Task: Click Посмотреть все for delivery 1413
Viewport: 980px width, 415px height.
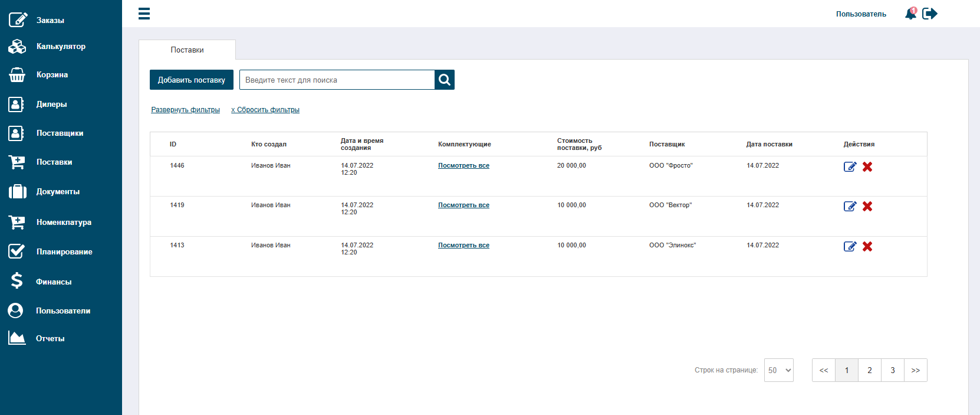Action: (x=463, y=246)
